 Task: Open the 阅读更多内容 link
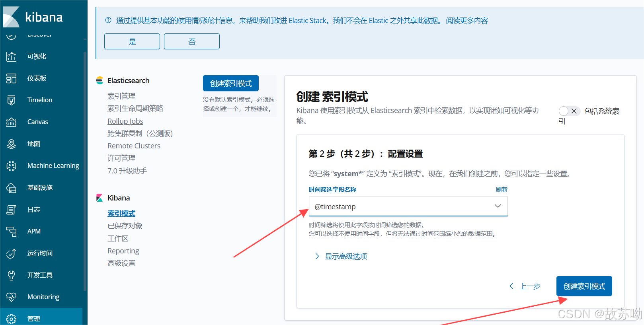pyautogui.click(x=467, y=21)
